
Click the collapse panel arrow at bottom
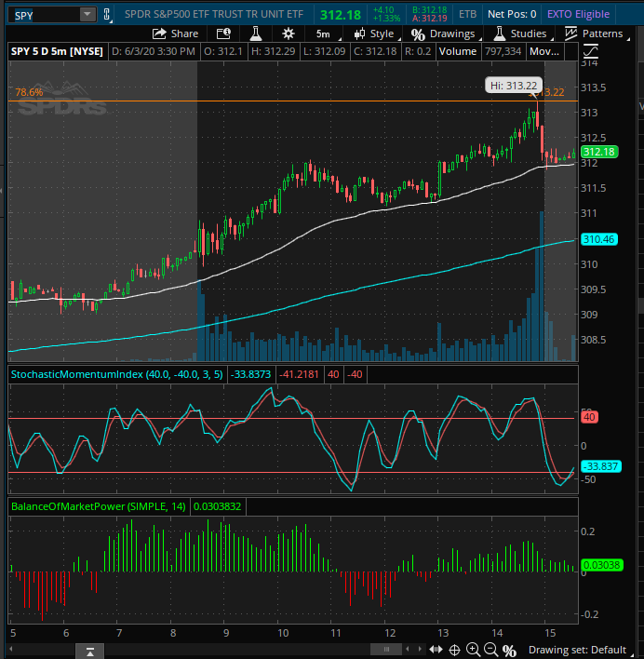[90, 652]
